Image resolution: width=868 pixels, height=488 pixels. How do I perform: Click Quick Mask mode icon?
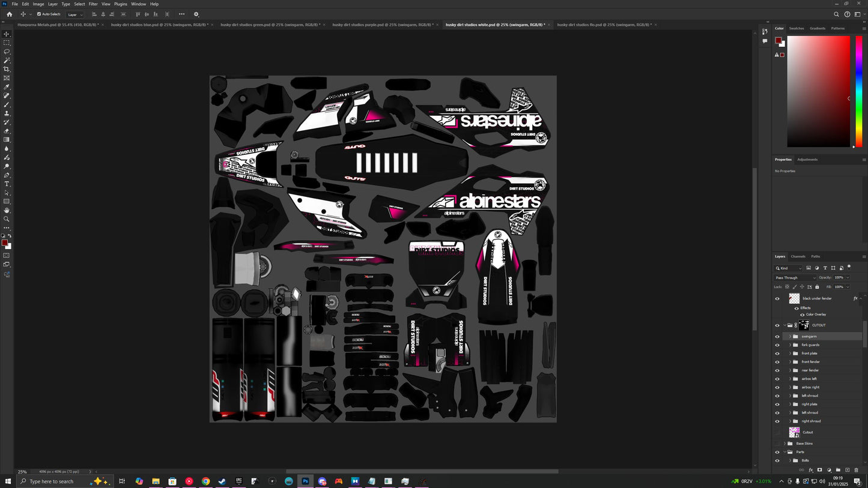[7, 256]
